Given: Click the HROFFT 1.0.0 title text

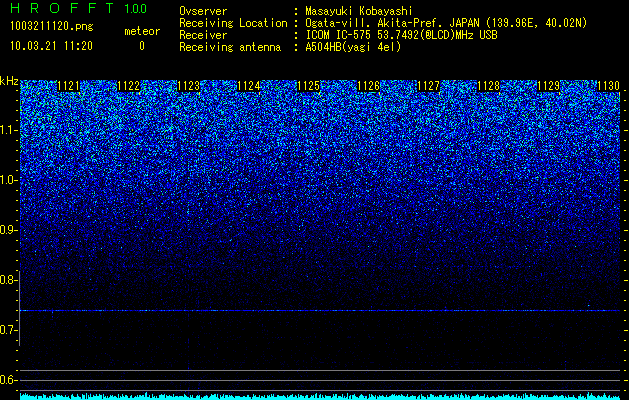Looking at the screenshot, I should pos(79,8).
